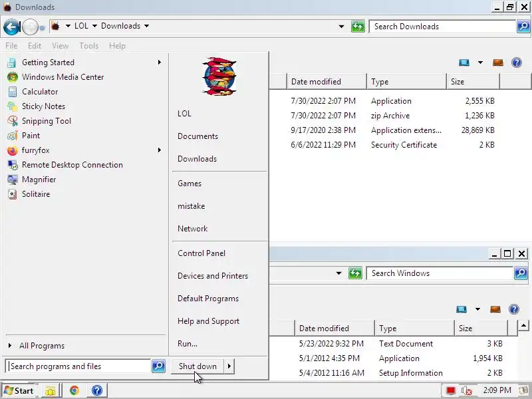This screenshot has height=399, width=532.
Task: Toggle the preview pane icon in Downloads
Action: click(497, 63)
